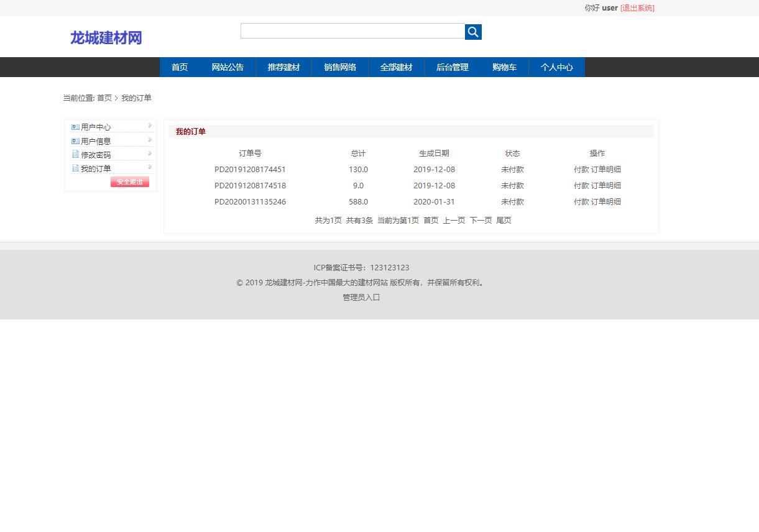Click the 退出系统 link at top right

tap(637, 7)
